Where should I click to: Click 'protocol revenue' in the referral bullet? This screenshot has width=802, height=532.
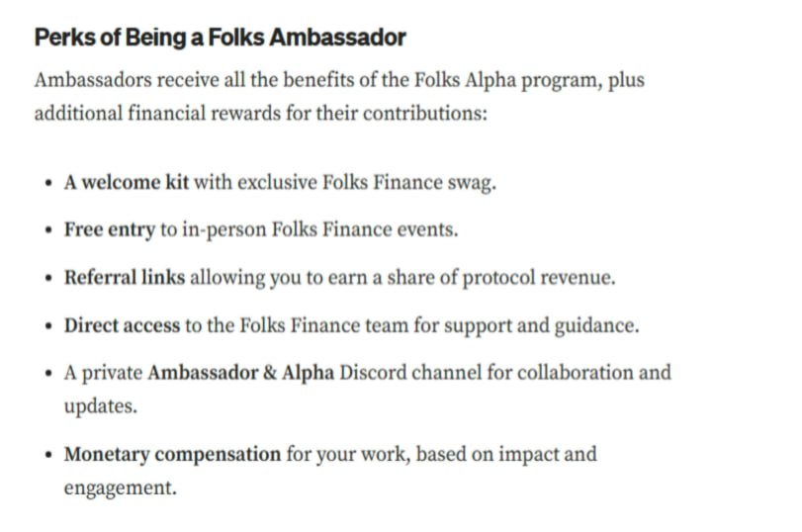(x=539, y=278)
